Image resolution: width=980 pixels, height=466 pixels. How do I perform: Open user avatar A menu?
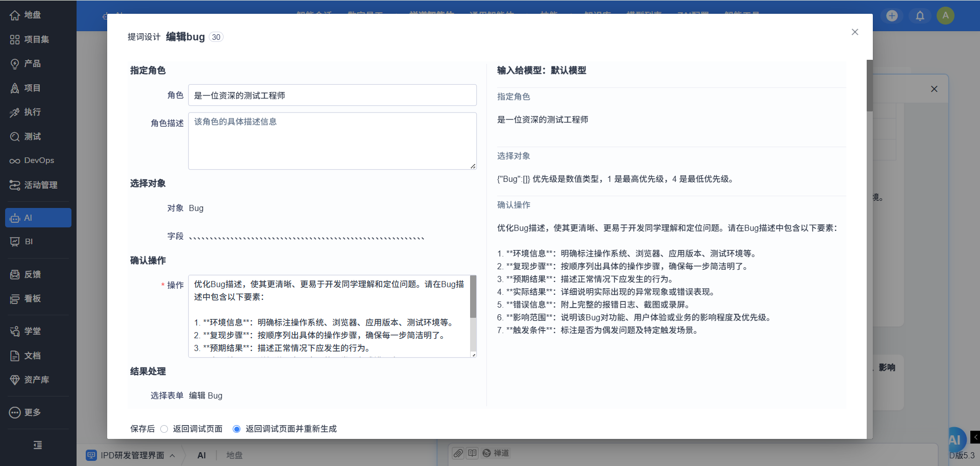coord(945,15)
